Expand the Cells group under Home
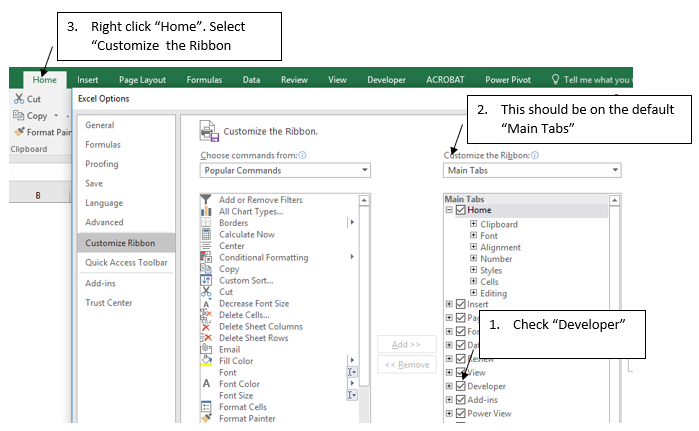Viewport: 699px width, 431px height. coord(473,281)
